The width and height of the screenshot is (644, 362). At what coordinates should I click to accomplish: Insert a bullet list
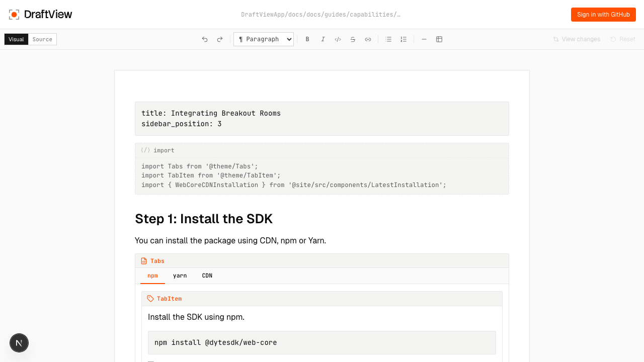click(388, 39)
